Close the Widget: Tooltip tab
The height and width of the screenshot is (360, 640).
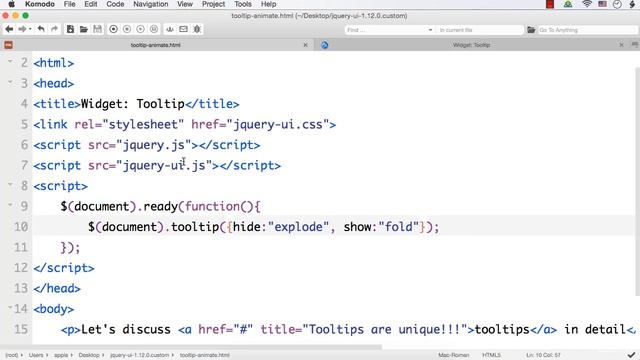pos(621,45)
